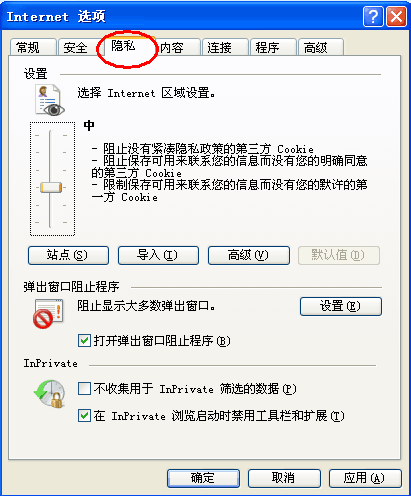
Task: Click the help question mark button
Action: pyautogui.click(x=373, y=16)
